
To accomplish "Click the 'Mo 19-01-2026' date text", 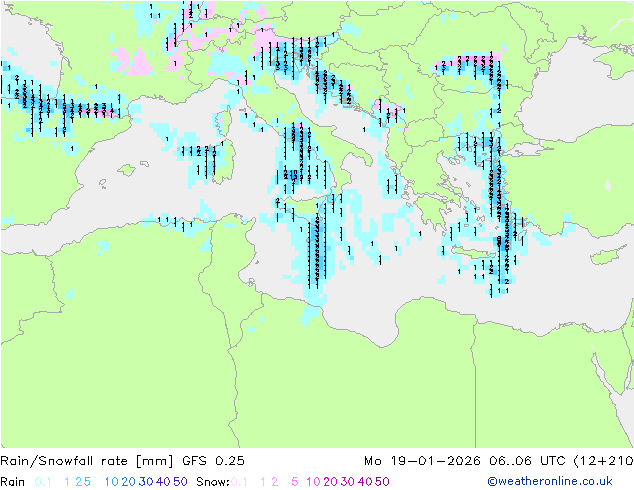I will click(x=422, y=461).
